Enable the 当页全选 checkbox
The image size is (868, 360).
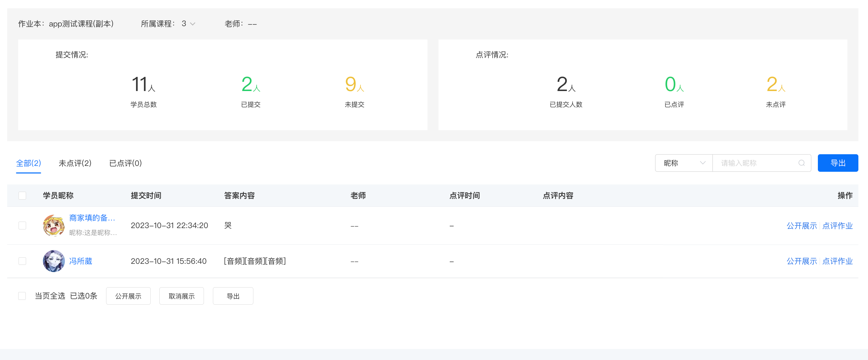click(x=22, y=296)
